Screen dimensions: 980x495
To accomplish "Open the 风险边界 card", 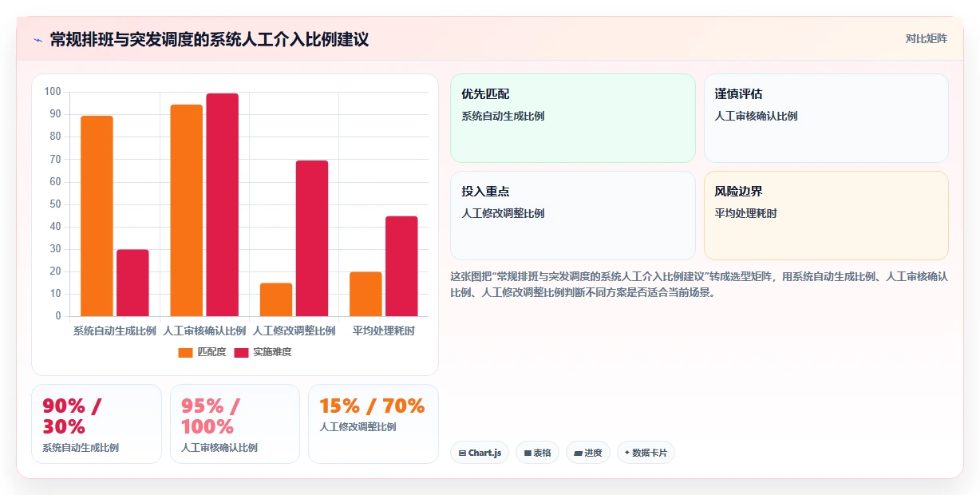I will 826,216.
